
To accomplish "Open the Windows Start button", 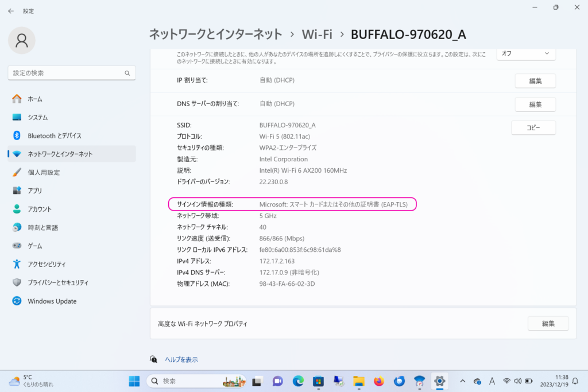I will [134, 381].
